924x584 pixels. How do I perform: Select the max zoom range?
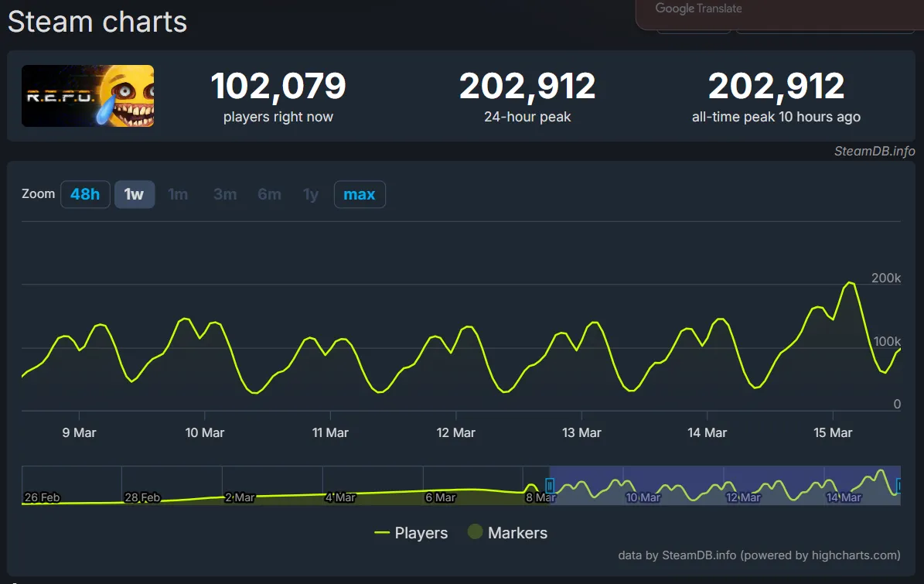(360, 194)
